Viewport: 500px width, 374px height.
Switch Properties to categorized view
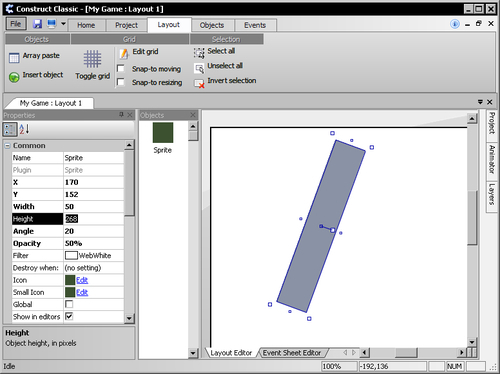[x=10, y=129]
